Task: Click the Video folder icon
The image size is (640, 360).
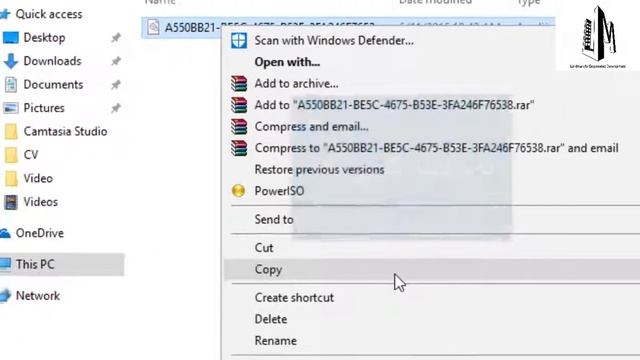Action: click(11, 178)
